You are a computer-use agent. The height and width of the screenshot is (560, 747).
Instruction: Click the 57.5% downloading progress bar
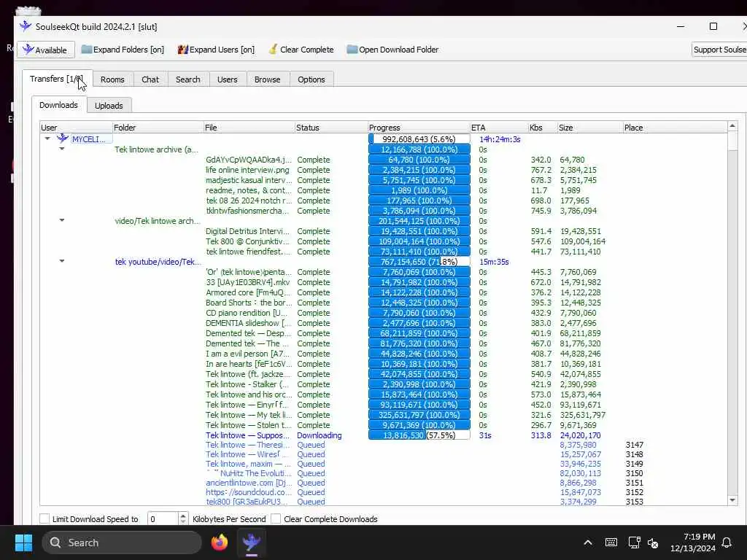pos(419,435)
